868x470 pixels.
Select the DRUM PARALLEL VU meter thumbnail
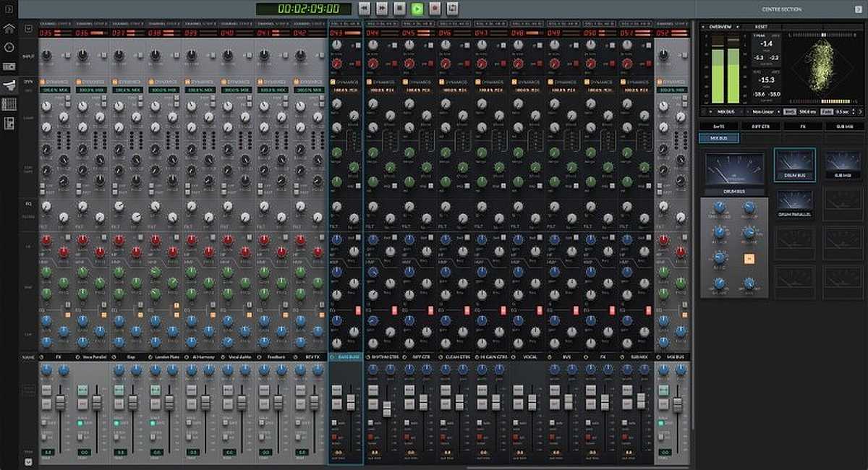coord(794,203)
